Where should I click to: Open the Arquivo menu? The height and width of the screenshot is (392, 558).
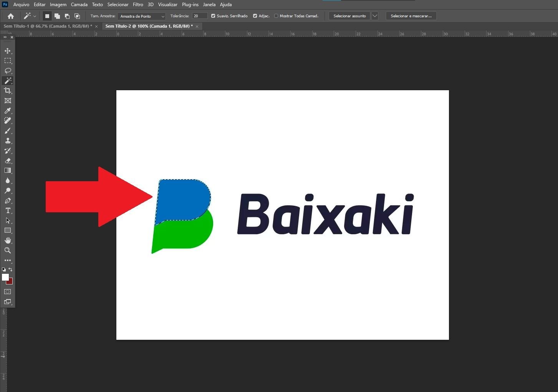click(21, 5)
